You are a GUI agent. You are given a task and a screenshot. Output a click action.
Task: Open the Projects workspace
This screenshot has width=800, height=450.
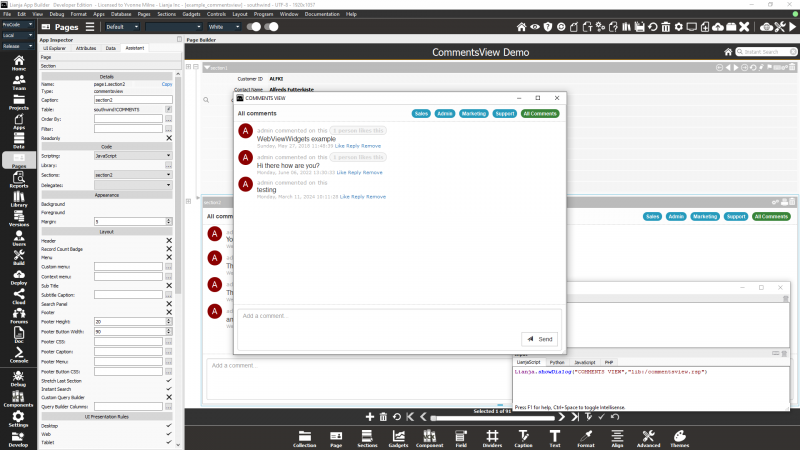pos(18,102)
